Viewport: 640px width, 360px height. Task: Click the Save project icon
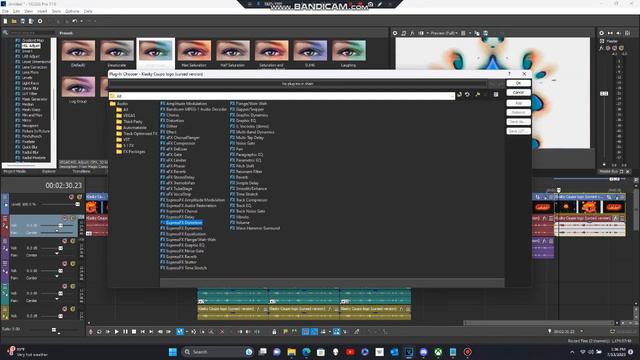tap(22, 21)
